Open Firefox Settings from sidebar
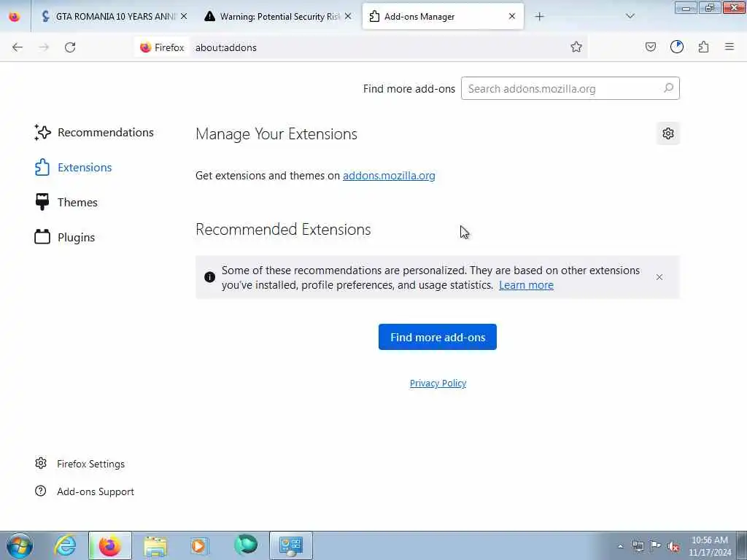This screenshot has height=560, width=747. 80,464
